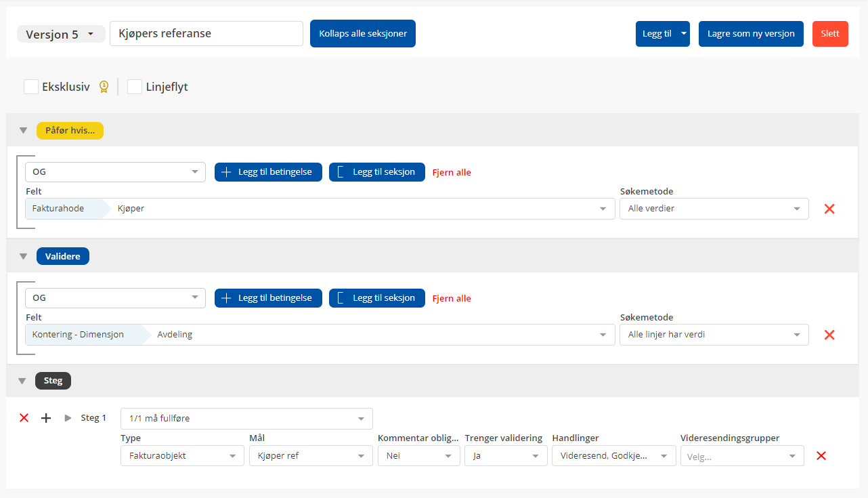Add a new step with plus icon

[x=46, y=418]
